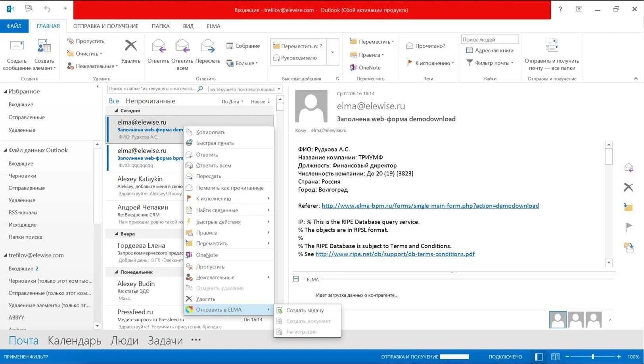Open the Больше dropdown
The width and height of the screenshot is (644, 364).
(242, 63)
